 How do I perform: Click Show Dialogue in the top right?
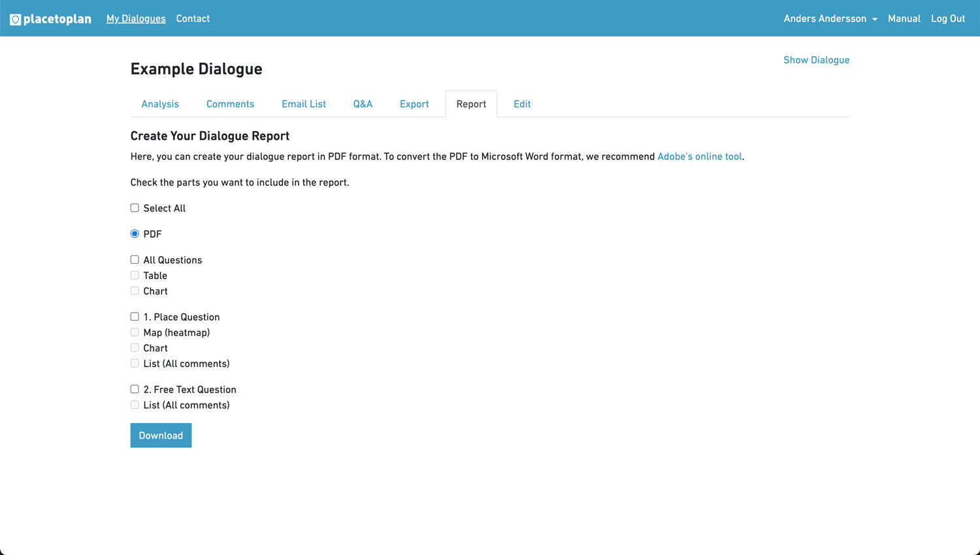point(816,59)
